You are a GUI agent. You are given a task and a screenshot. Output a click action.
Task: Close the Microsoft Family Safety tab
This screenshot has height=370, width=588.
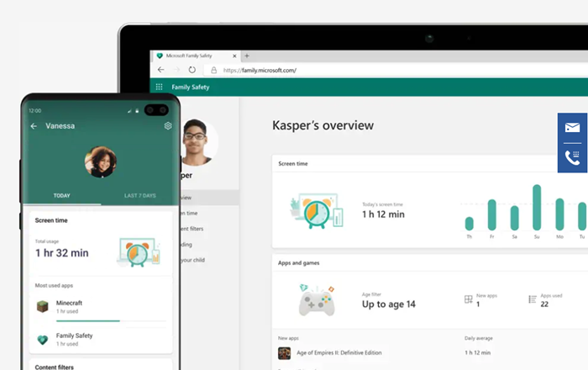[234, 55]
